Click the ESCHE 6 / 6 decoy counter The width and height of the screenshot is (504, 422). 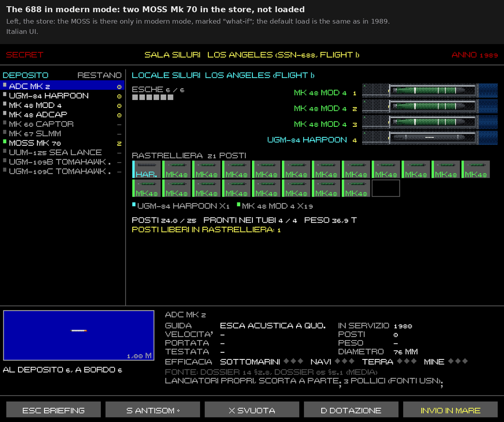click(158, 89)
